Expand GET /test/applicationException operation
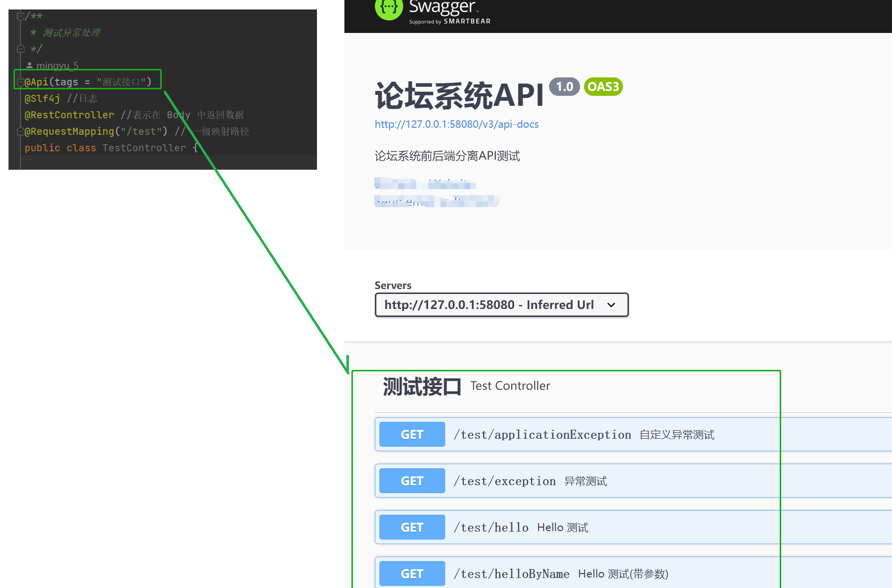Viewport: 892px width, 588px height. pyautogui.click(x=633, y=434)
